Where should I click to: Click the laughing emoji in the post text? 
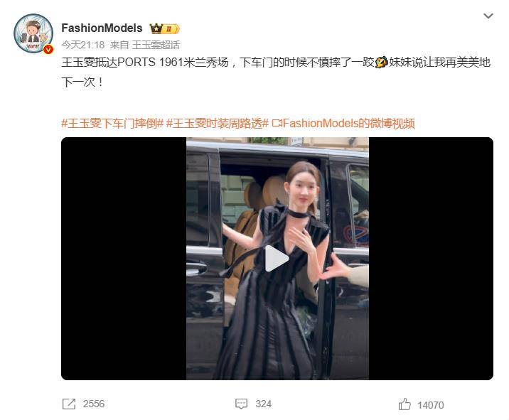[382, 62]
